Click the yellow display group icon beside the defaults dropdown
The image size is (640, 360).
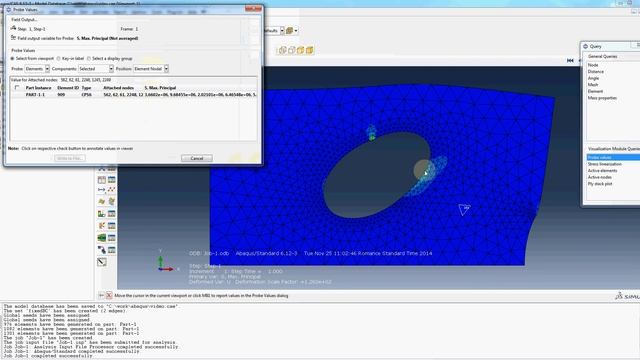(x=289, y=31)
